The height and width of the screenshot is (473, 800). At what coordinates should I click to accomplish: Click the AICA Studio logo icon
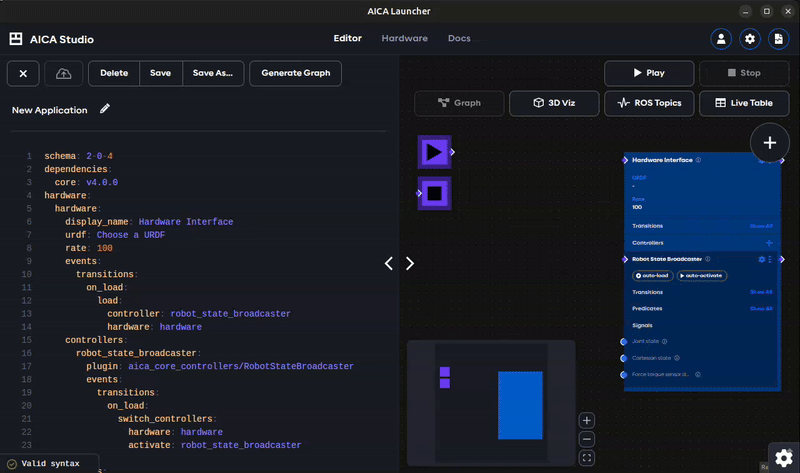click(16, 39)
